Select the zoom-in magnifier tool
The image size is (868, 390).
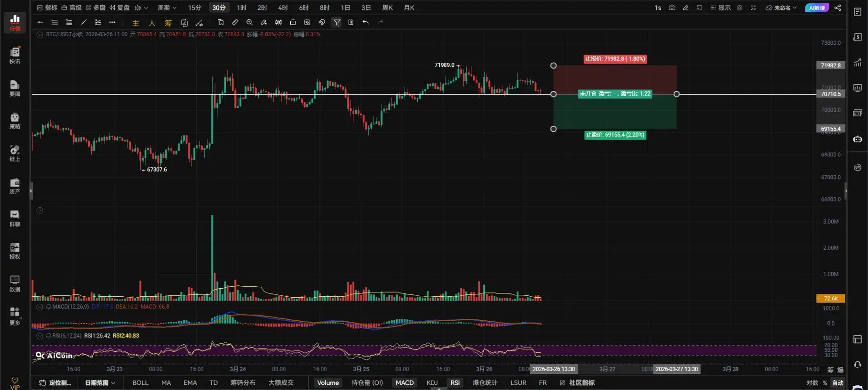pos(249,22)
